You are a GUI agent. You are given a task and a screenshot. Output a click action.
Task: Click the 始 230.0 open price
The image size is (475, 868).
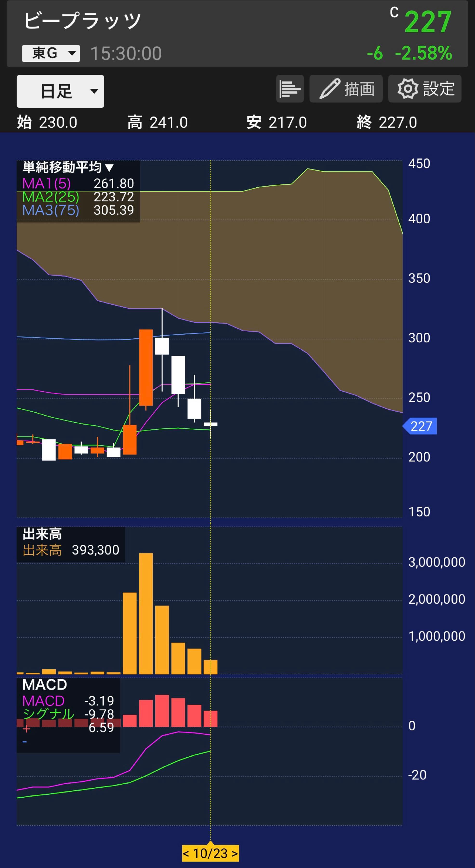coord(47,122)
